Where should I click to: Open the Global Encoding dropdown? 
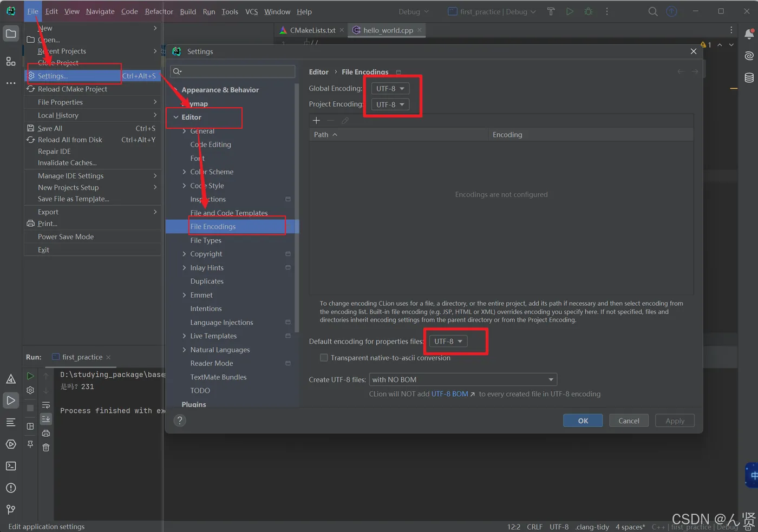390,88
